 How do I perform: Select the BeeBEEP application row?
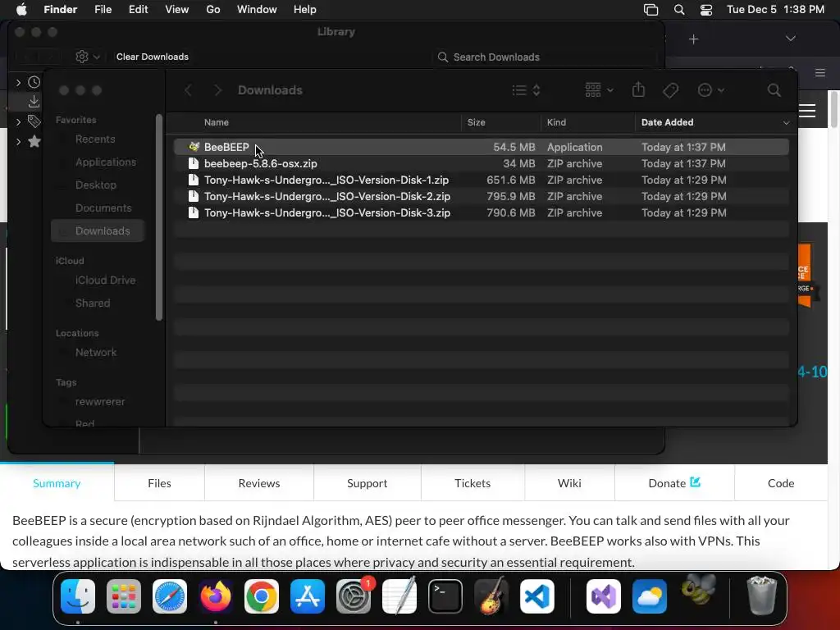[x=481, y=147]
